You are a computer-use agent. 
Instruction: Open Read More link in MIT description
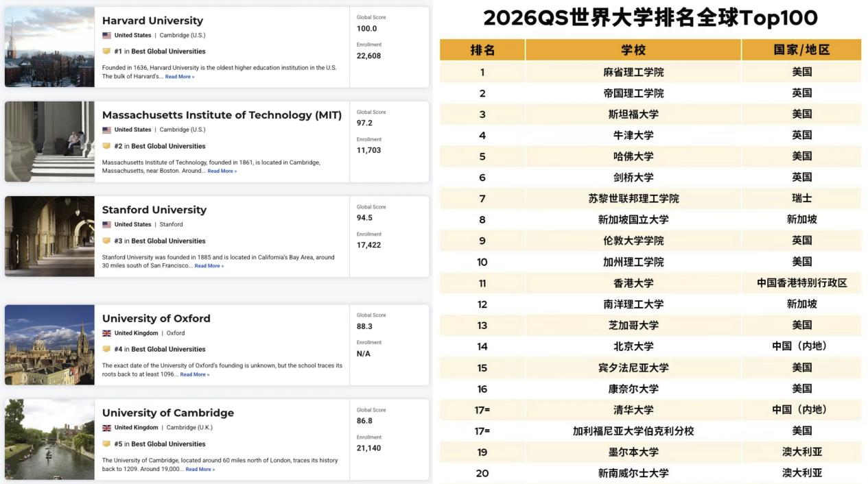coord(222,171)
